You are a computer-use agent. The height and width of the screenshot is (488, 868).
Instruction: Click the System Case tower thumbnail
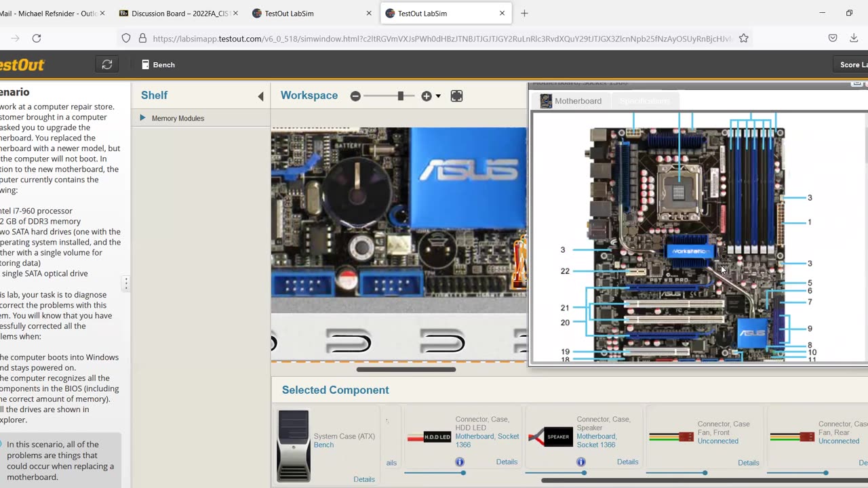tap(294, 445)
